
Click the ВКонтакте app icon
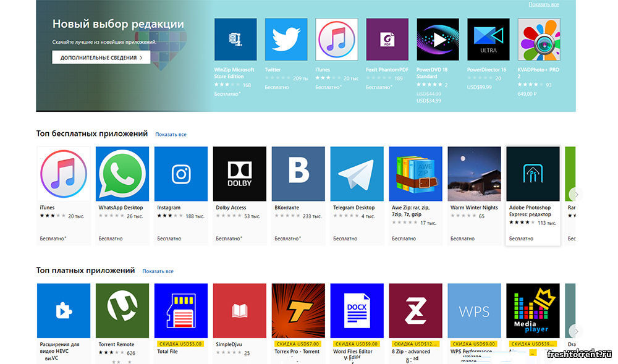[x=298, y=174]
